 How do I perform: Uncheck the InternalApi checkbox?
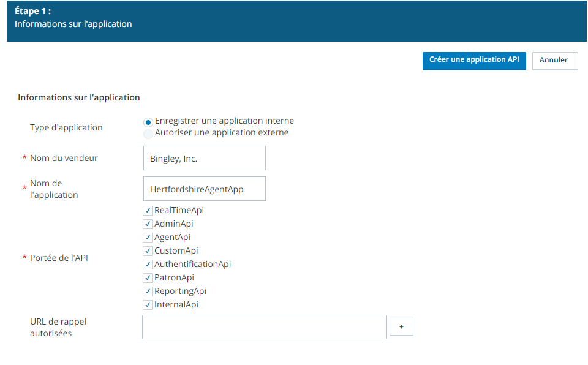tap(148, 305)
